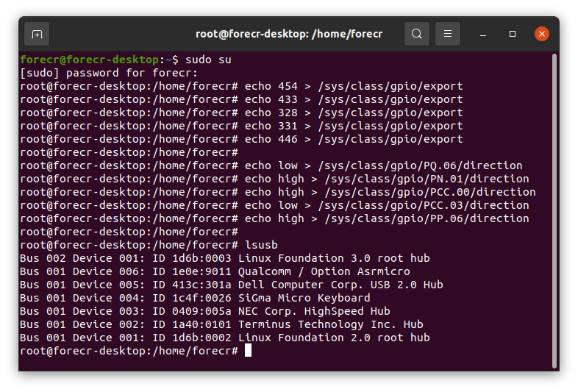The width and height of the screenshot is (578, 392).
Task: Maximize the terminal window
Action: click(x=513, y=34)
